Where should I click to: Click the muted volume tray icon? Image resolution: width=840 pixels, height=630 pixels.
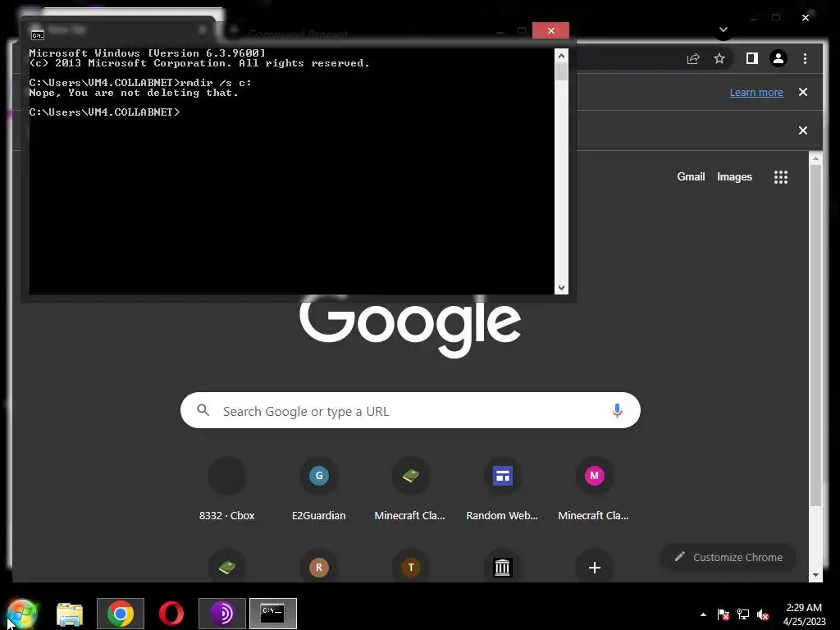pos(763,614)
